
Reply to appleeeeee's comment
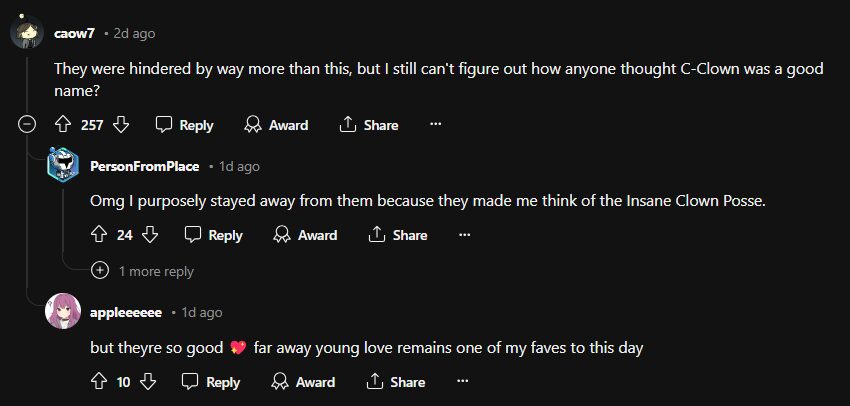211,382
